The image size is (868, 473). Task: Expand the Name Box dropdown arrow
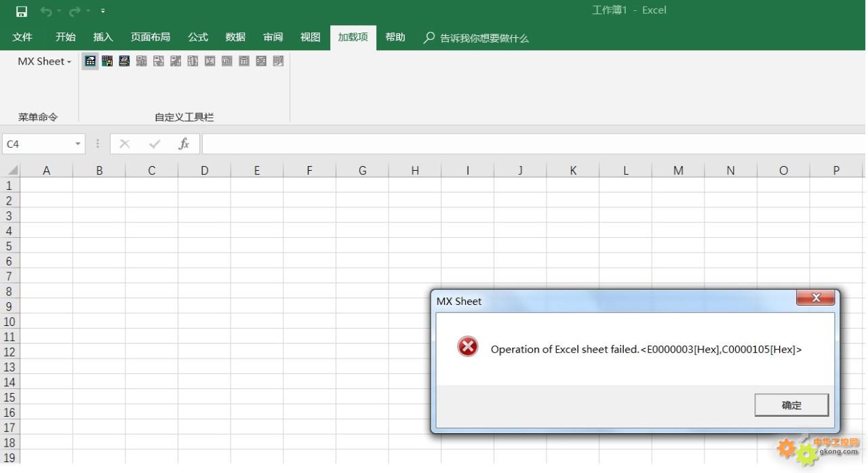[x=78, y=144]
